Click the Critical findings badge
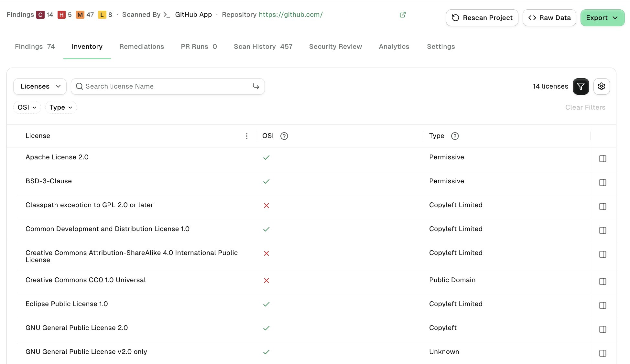The image size is (630, 364). (x=40, y=15)
